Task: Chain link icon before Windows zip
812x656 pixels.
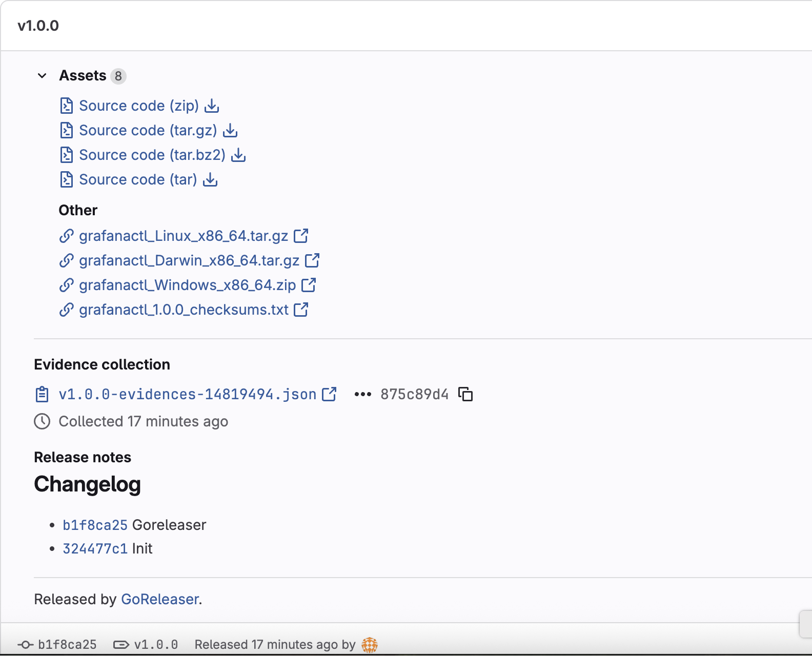Action: (67, 285)
